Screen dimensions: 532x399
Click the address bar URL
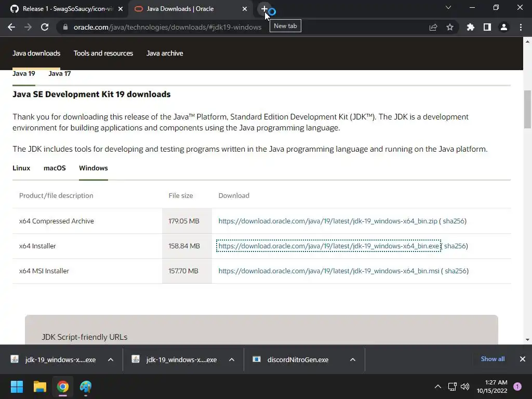click(167, 27)
